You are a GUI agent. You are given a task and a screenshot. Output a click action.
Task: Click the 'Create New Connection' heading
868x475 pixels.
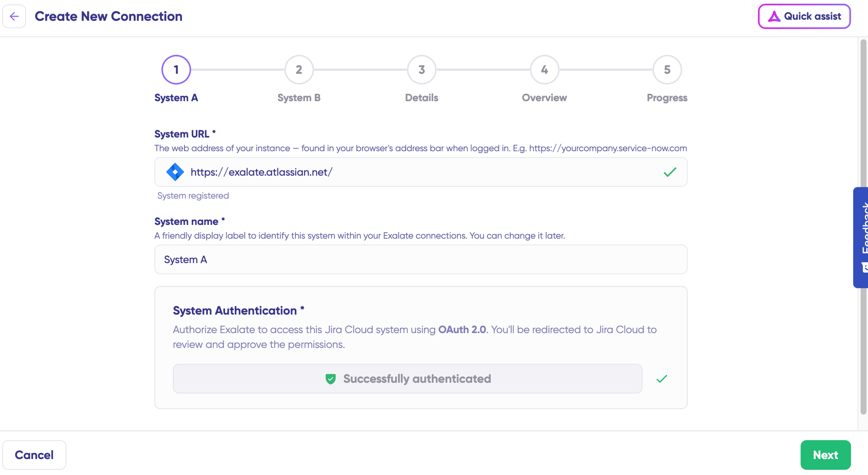click(x=108, y=16)
